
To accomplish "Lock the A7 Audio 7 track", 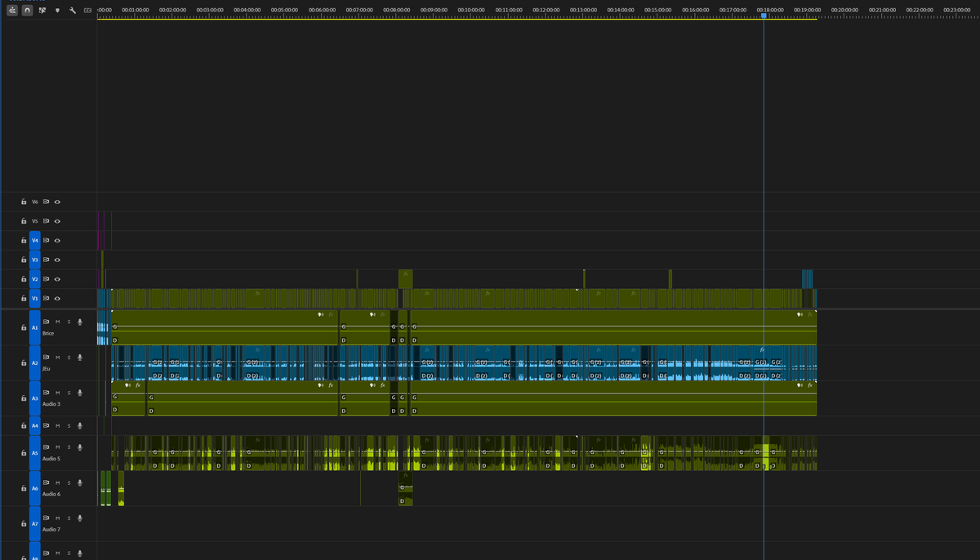I will click(24, 523).
